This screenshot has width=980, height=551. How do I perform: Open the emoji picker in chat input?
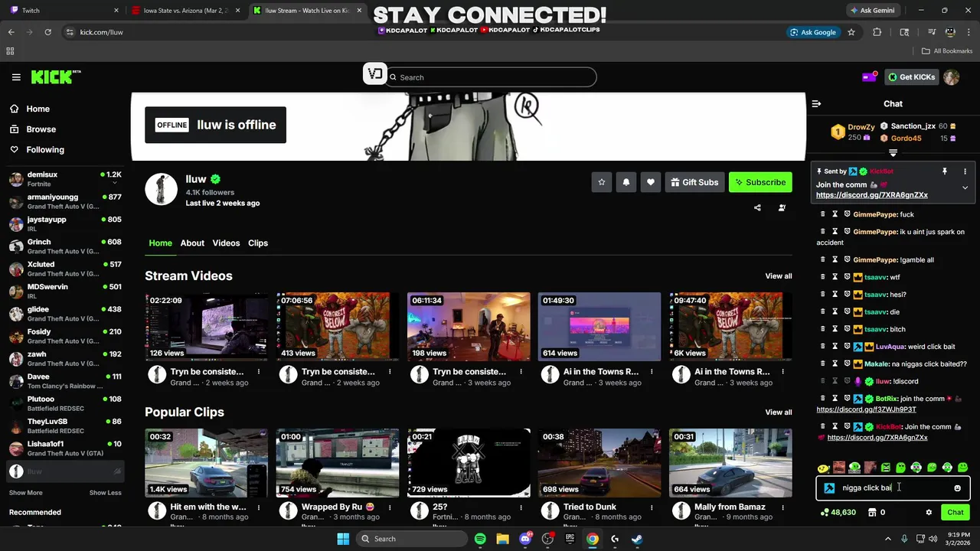(x=957, y=488)
